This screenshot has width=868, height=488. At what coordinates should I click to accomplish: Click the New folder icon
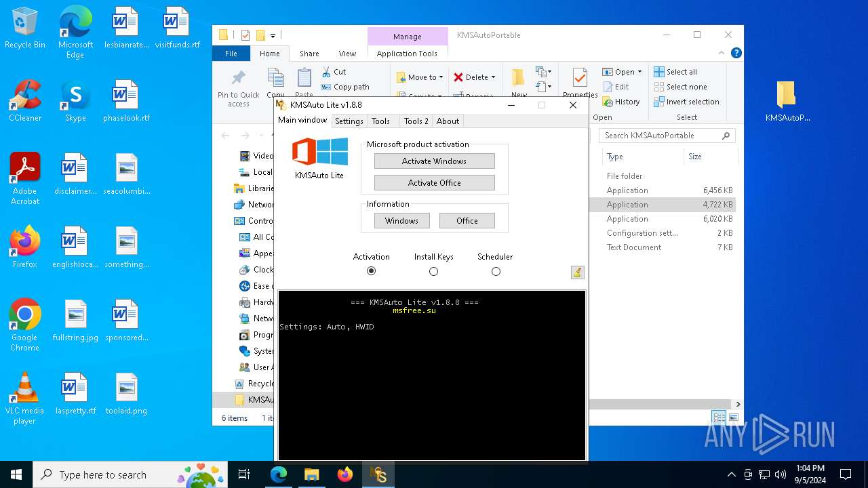click(x=519, y=78)
